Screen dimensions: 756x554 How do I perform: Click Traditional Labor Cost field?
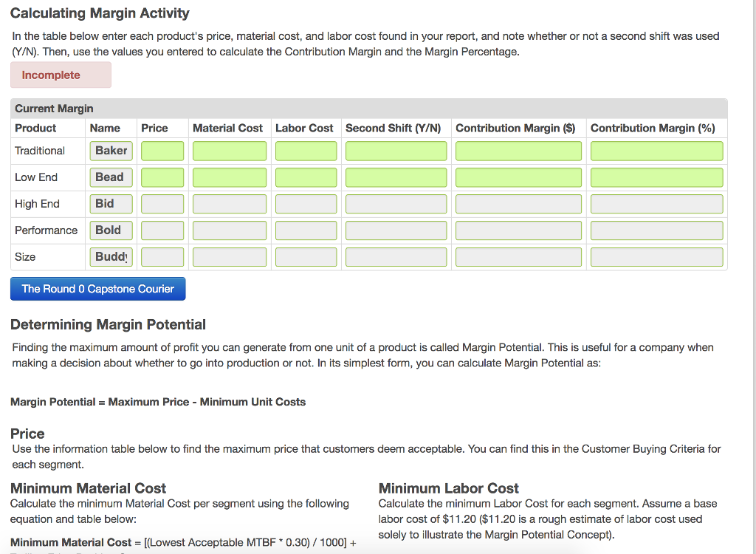click(306, 150)
